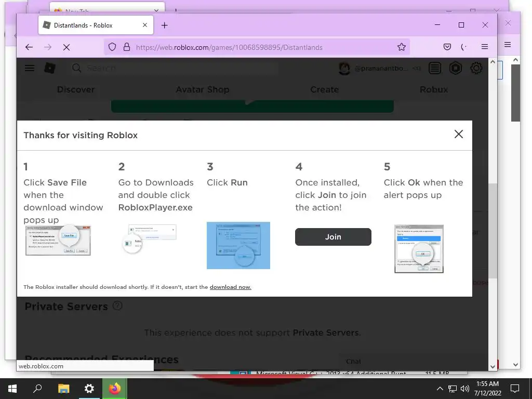
Task: Click the Save File step thumbnail
Action: tap(58, 240)
